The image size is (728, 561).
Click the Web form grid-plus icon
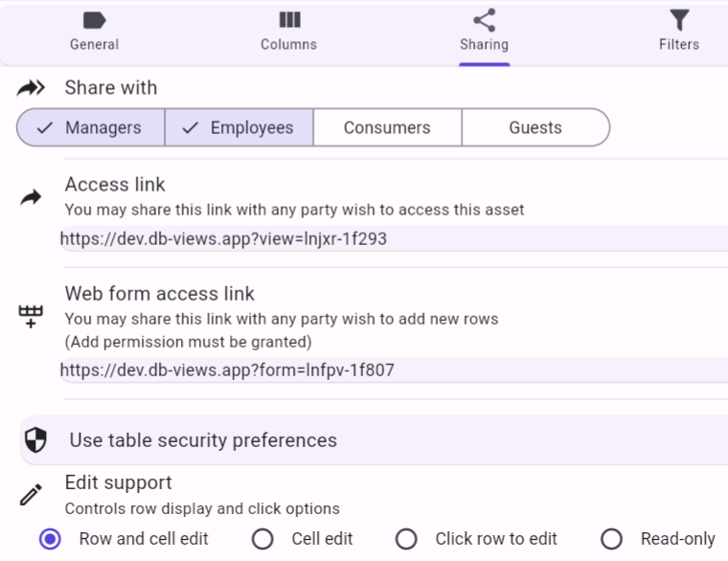click(x=32, y=317)
